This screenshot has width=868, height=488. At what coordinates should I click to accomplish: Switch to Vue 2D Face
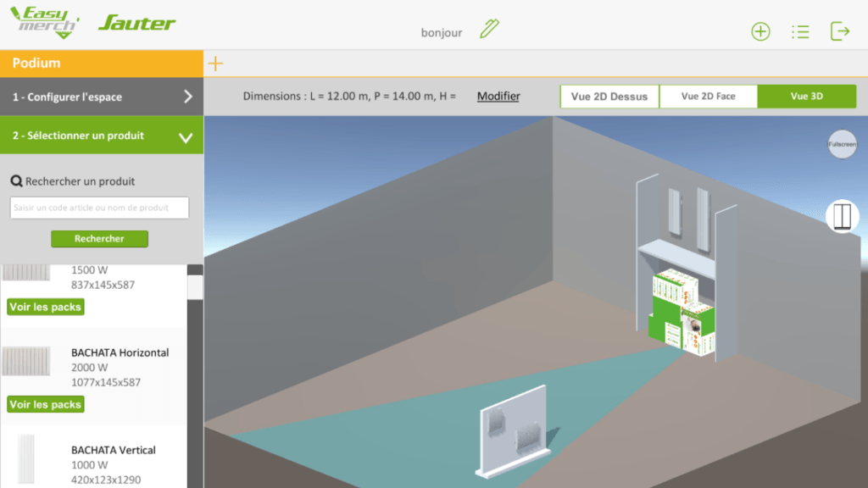(x=709, y=97)
